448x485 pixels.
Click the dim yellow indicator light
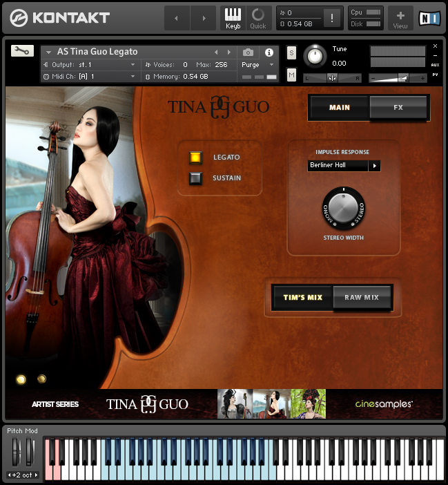pyautogui.click(x=41, y=379)
